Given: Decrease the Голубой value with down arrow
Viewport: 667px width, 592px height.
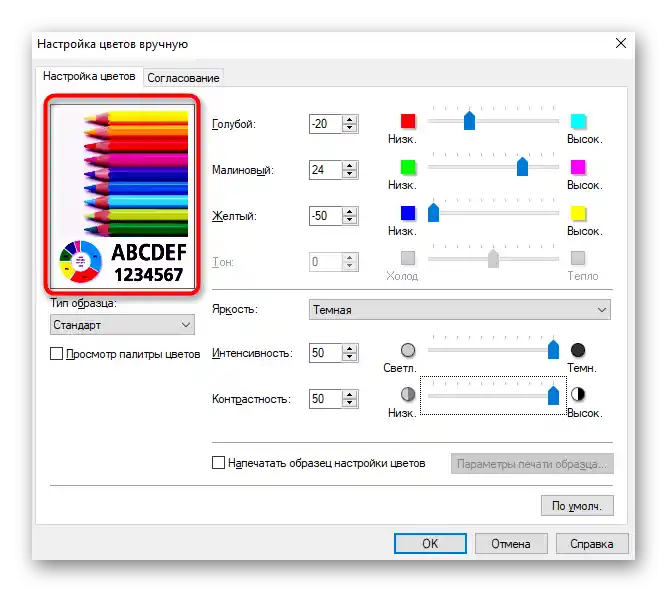Looking at the screenshot, I should point(350,128).
